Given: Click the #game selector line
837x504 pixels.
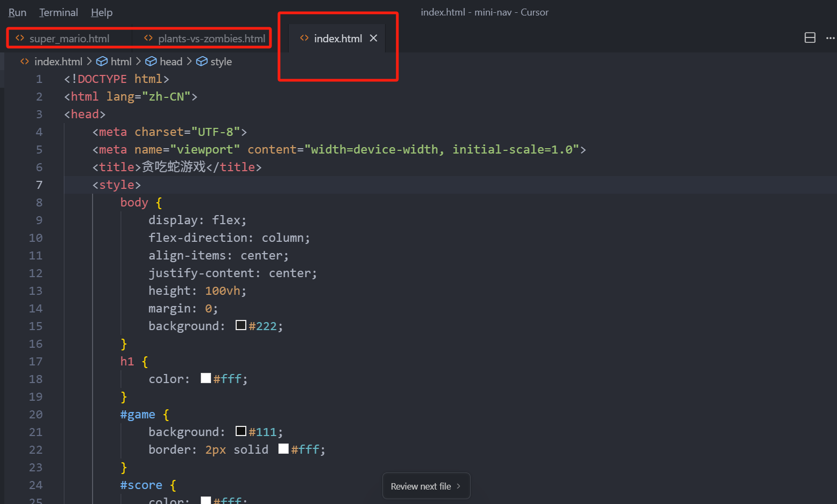Looking at the screenshot, I should [x=145, y=414].
